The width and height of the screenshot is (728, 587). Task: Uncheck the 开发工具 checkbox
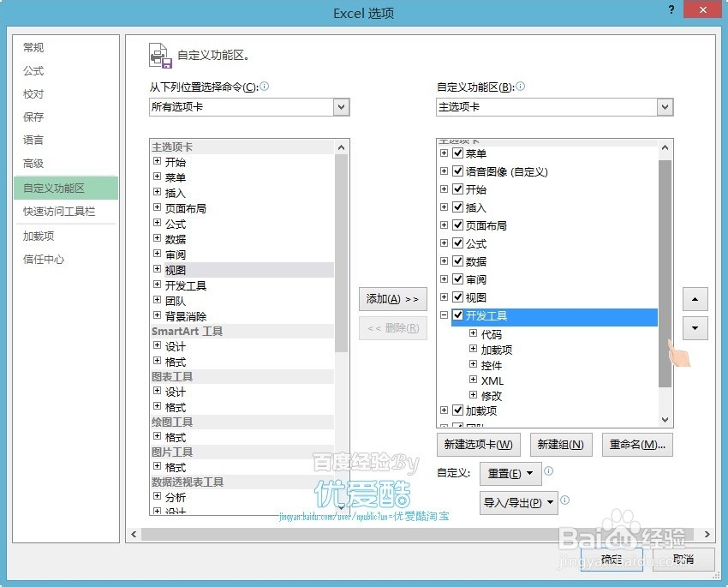[458, 314]
